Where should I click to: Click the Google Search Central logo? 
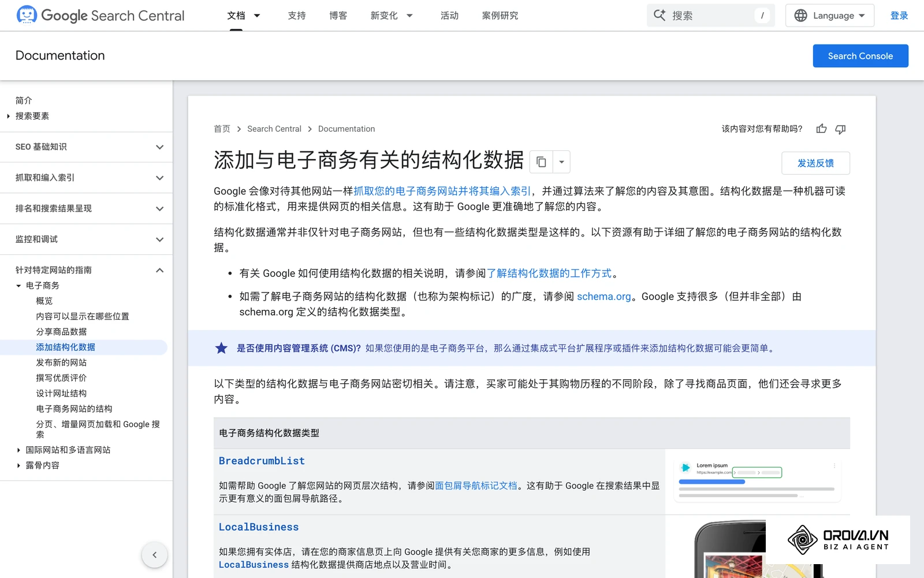pyautogui.click(x=100, y=15)
